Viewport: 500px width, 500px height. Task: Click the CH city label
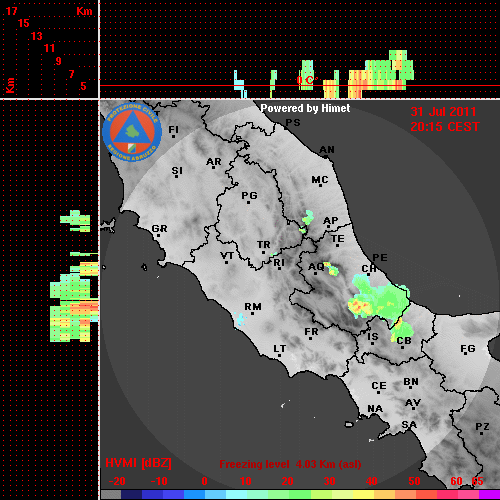[369, 268]
